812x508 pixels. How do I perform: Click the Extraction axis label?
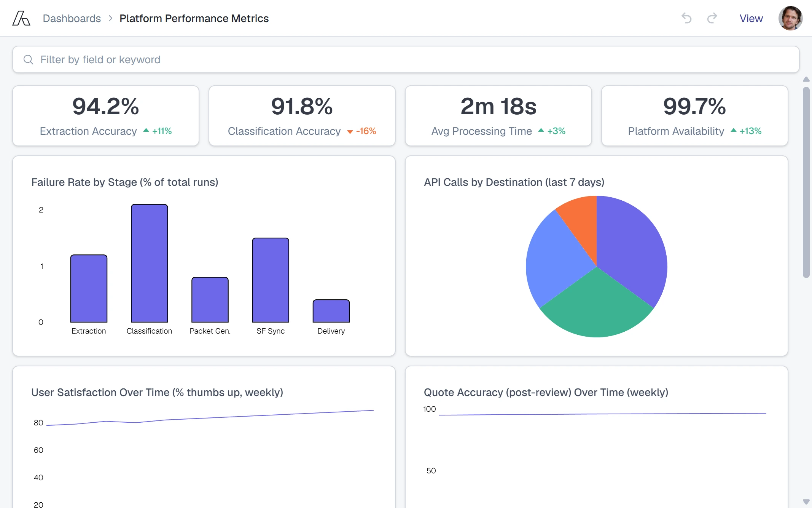point(89,331)
